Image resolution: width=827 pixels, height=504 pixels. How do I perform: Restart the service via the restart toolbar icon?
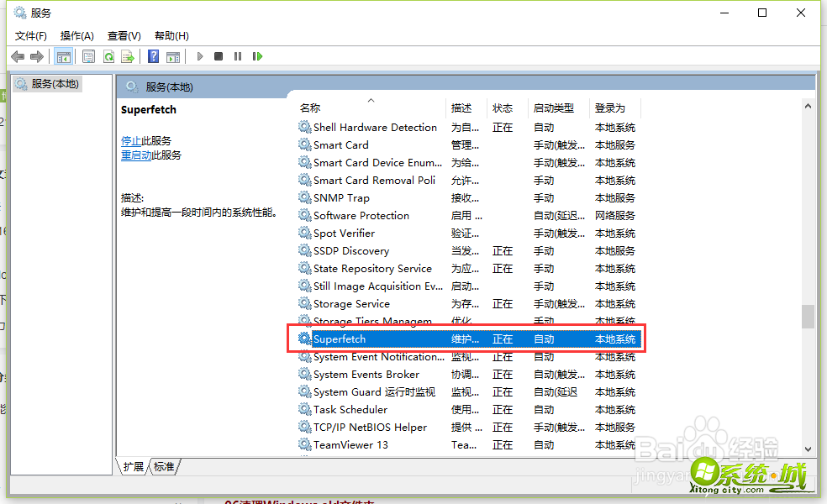[258, 56]
